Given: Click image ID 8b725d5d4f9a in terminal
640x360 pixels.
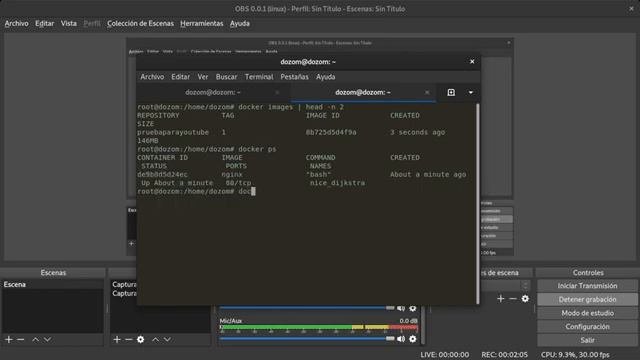Looking at the screenshot, I should click(x=331, y=132).
